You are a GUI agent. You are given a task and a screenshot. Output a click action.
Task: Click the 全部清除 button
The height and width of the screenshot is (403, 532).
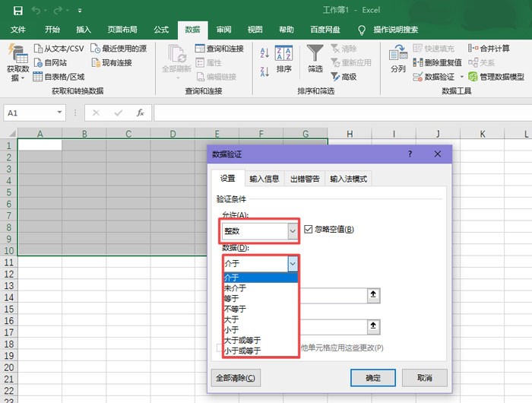[236, 377]
